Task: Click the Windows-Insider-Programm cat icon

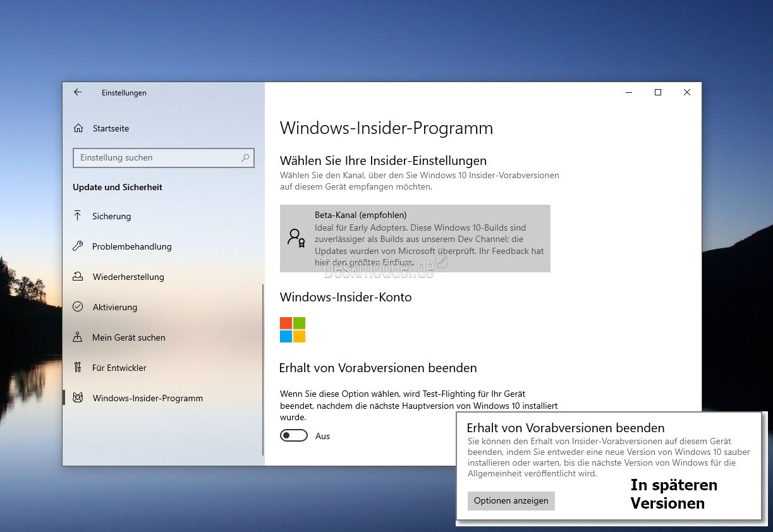Action: (x=78, y=398)
